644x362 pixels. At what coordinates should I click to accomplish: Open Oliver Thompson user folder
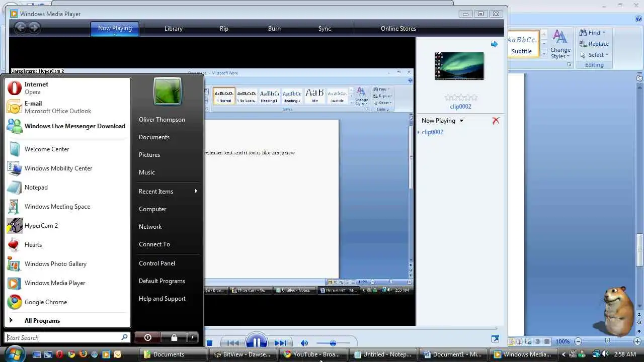162,120
